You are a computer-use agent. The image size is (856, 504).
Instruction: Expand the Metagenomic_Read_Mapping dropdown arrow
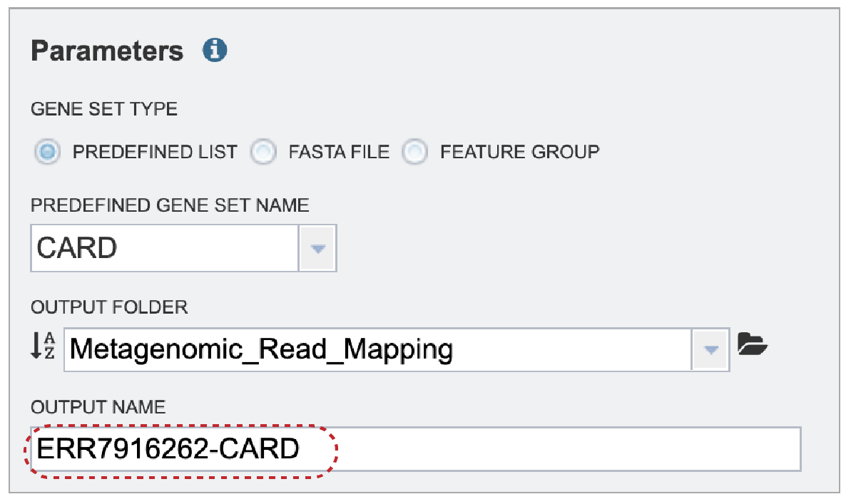coord(710,349)
